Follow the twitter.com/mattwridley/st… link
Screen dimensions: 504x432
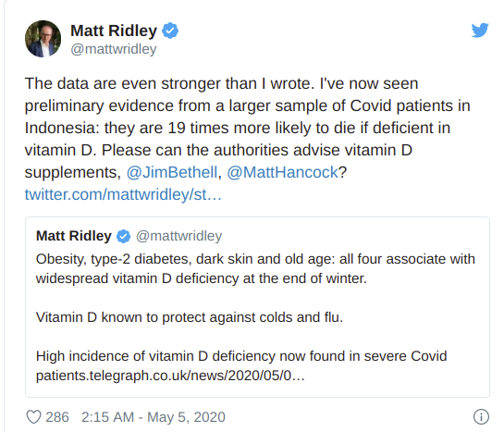(x=123, y=194)
